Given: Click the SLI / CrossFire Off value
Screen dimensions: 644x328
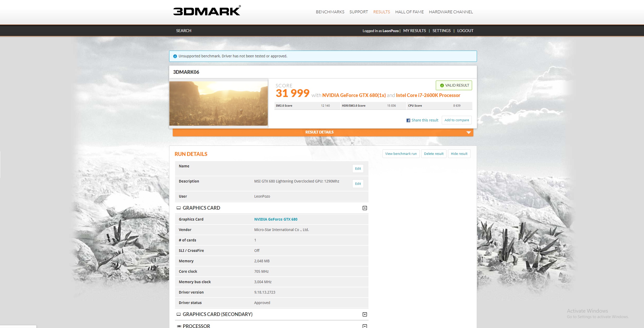Looking at the screenshot, I should point(257,251).
